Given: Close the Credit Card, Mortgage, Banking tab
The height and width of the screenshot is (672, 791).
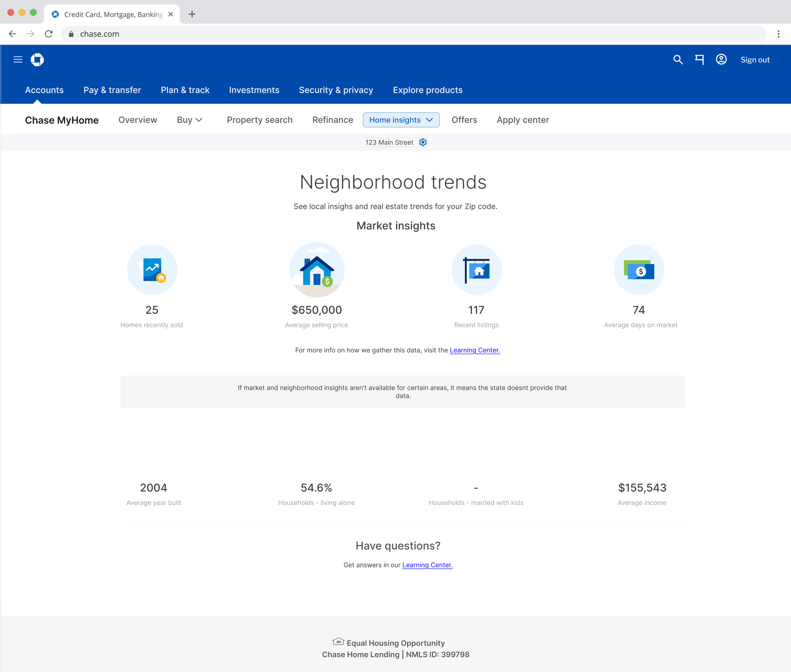Looking at the screenshot, I should point(171,14).
